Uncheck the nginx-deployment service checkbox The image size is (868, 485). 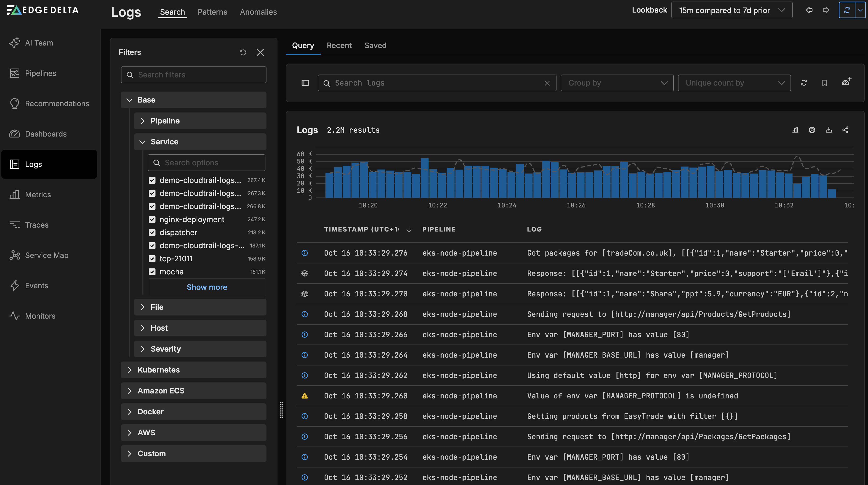point(152,219)
